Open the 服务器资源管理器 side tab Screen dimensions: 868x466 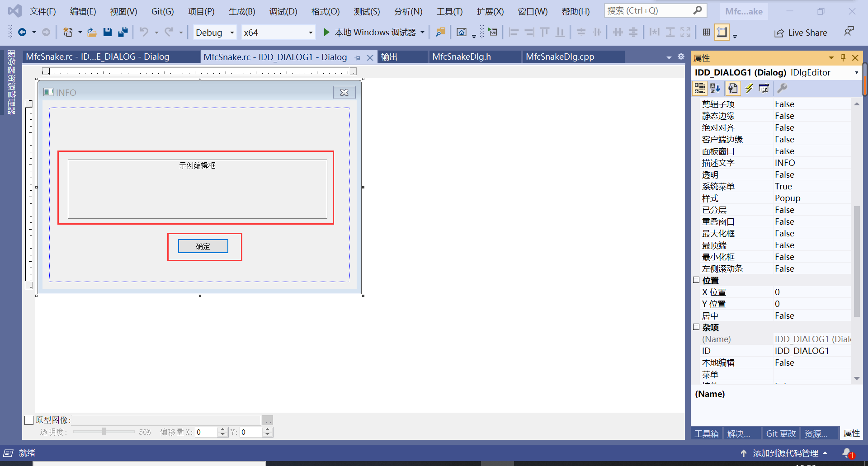pos(11,82)
